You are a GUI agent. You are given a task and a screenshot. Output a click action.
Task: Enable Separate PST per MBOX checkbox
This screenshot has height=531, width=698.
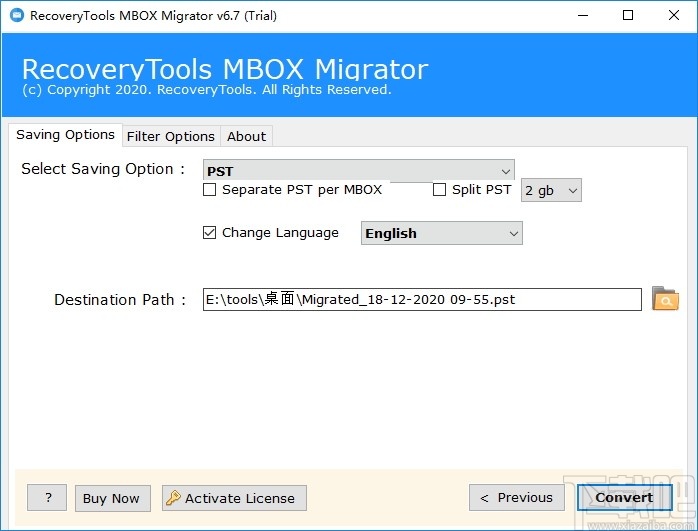coord(209,190)
